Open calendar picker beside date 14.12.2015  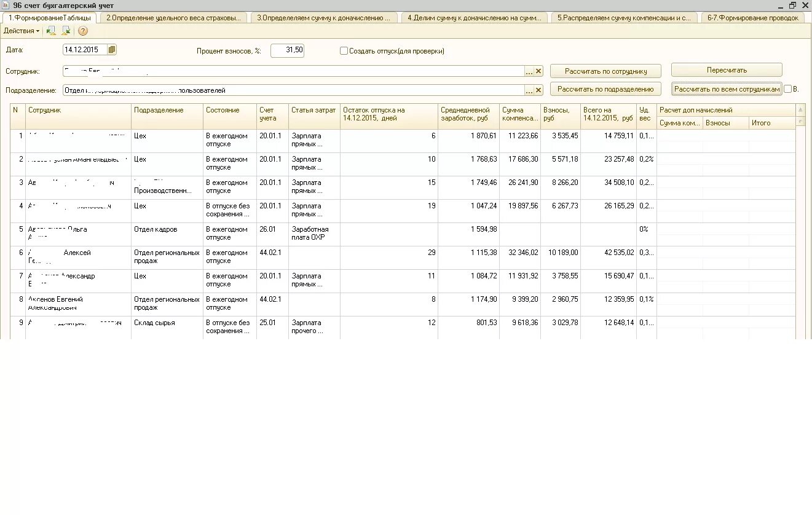point(111,50)
